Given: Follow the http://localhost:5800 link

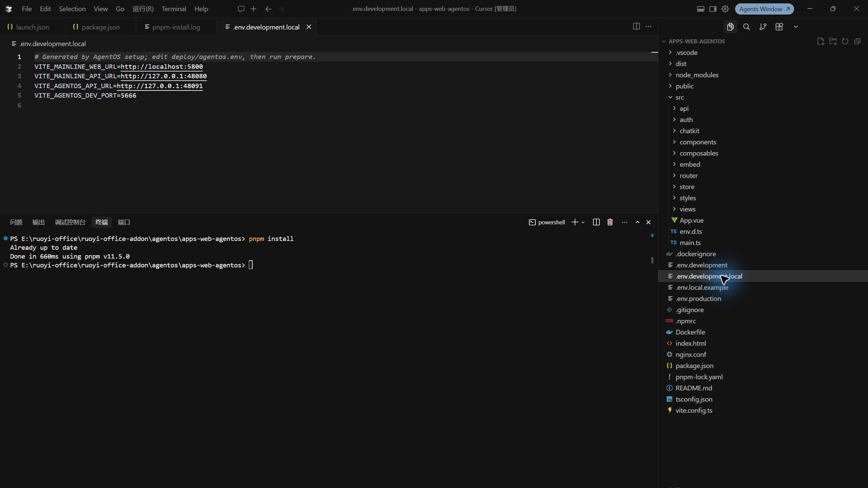Looking at the screenshot, I should coord(162,67).
